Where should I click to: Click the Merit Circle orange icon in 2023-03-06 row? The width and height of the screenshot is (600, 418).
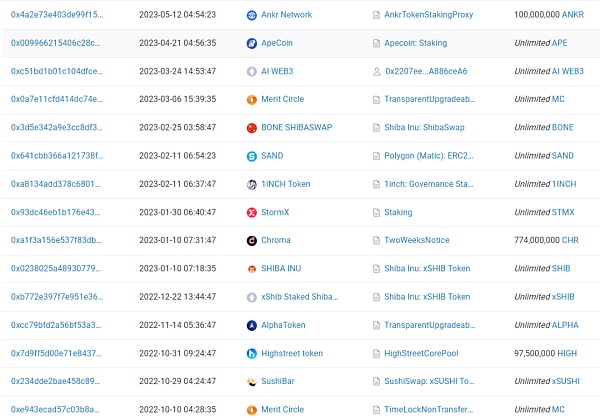coord(251,100)
